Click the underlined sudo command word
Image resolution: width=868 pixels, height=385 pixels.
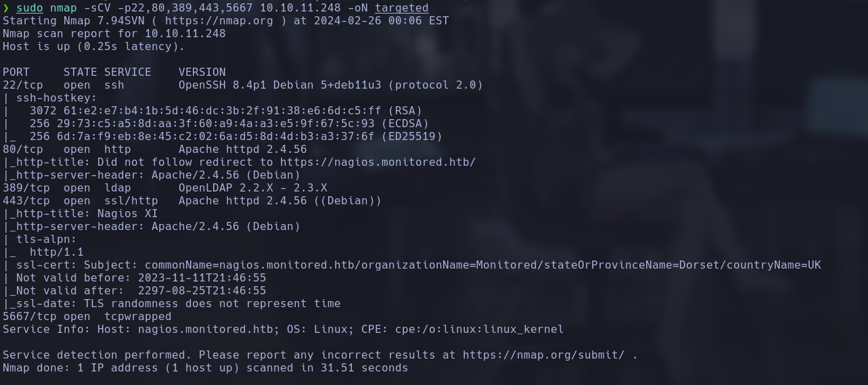(30, 8)
